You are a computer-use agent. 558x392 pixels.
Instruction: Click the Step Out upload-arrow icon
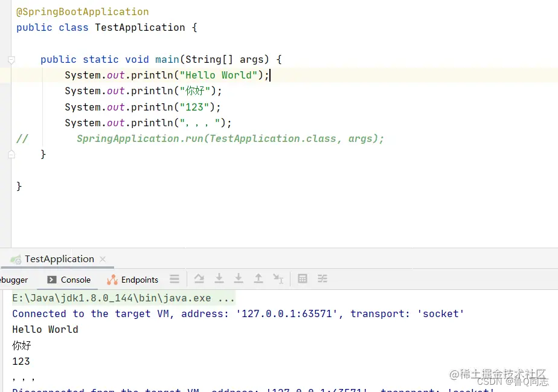pyautogui.click(x=258, y=278)
